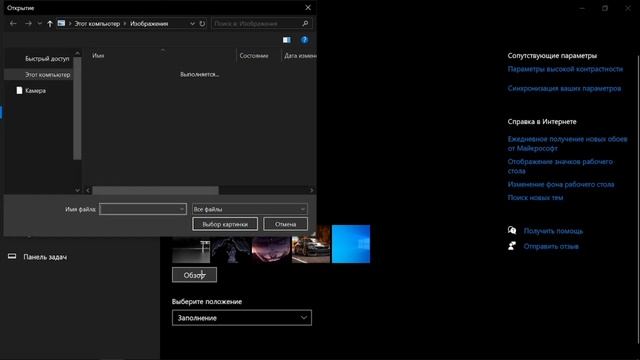
Task: Go back using the dialog's back arrow
Action: point(13,24)
